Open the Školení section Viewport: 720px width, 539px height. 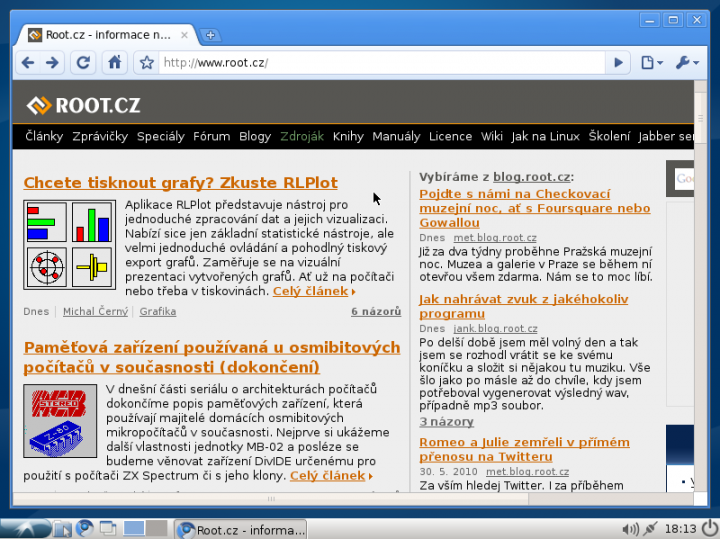pyautogui.click(x=609, y=136)
